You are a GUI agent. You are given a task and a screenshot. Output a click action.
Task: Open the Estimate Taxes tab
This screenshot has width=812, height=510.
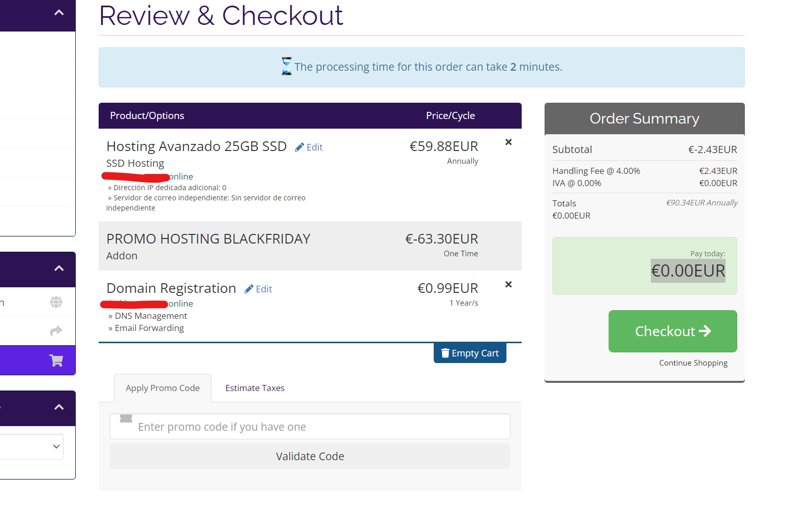point(255,388)
